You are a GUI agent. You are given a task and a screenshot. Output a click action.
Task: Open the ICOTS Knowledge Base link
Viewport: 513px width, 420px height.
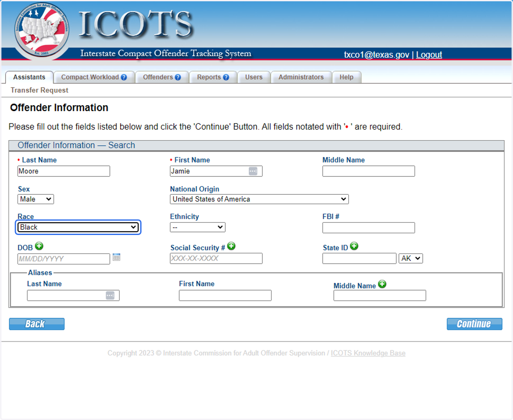[368, 353]
